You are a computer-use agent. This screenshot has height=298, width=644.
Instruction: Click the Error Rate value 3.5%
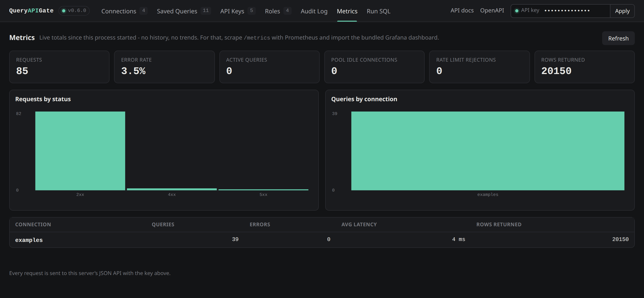coord(133,71)
